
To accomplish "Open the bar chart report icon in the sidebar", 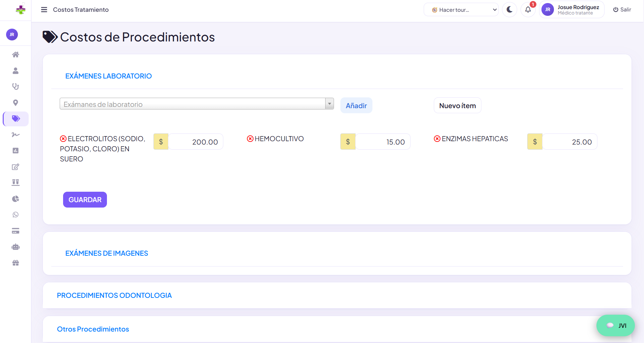I will pyautogui.click(x=16, y=151).
